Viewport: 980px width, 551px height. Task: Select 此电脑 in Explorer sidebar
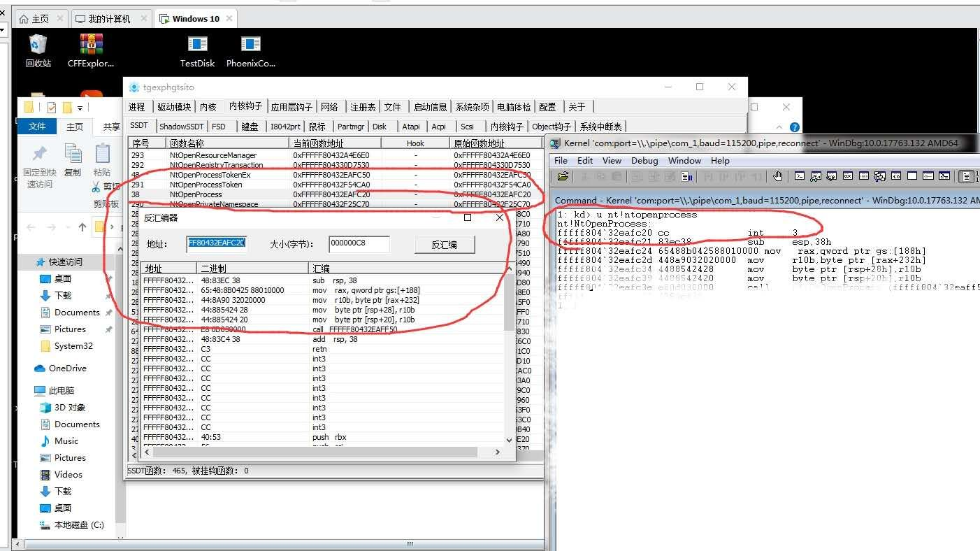(x=62, y=391)
